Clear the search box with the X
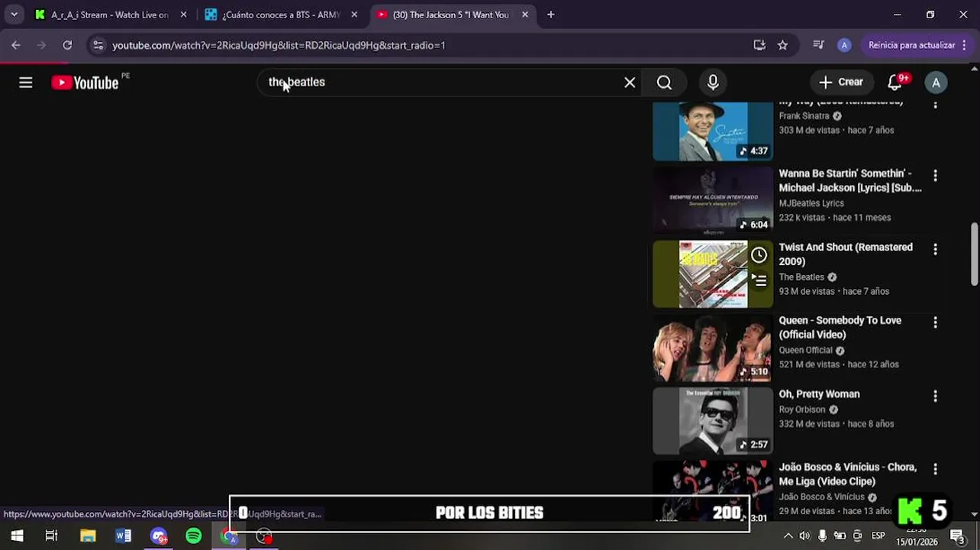The image size is (980, 550). pyautogui.click(x=630, y=82)
